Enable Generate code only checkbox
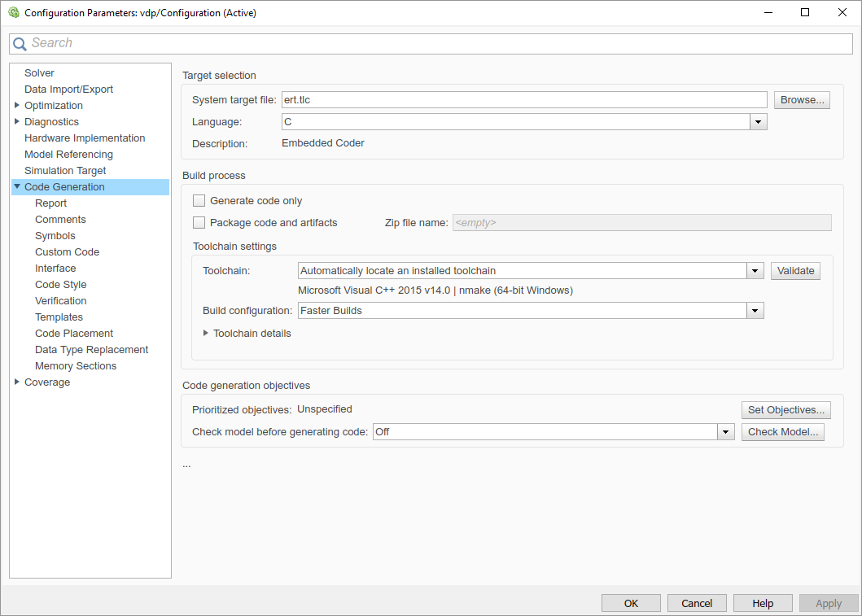The height and width of the screenshot is (616, 862). coord(199,200)
